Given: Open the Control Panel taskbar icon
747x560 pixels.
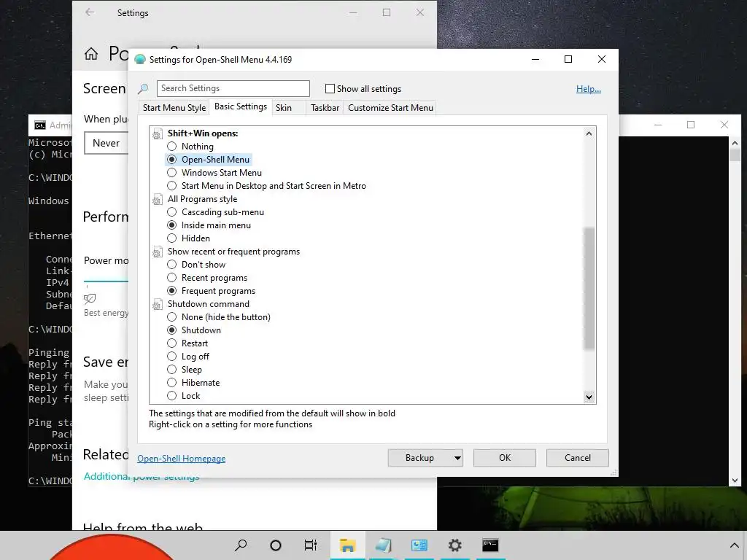Looking at the screenshot, I should click(419, 545).
